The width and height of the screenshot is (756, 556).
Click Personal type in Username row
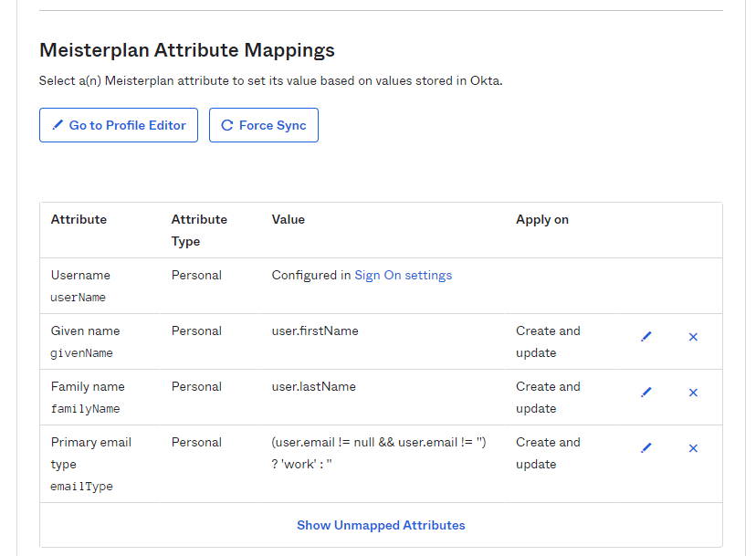point(196,276)
